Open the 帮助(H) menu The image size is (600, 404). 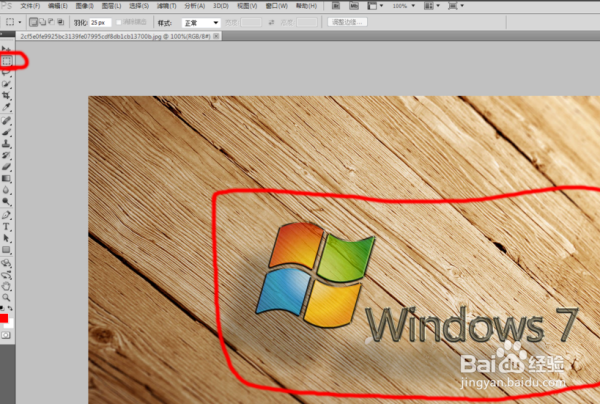pyautogui.click(x=307, y=6)
